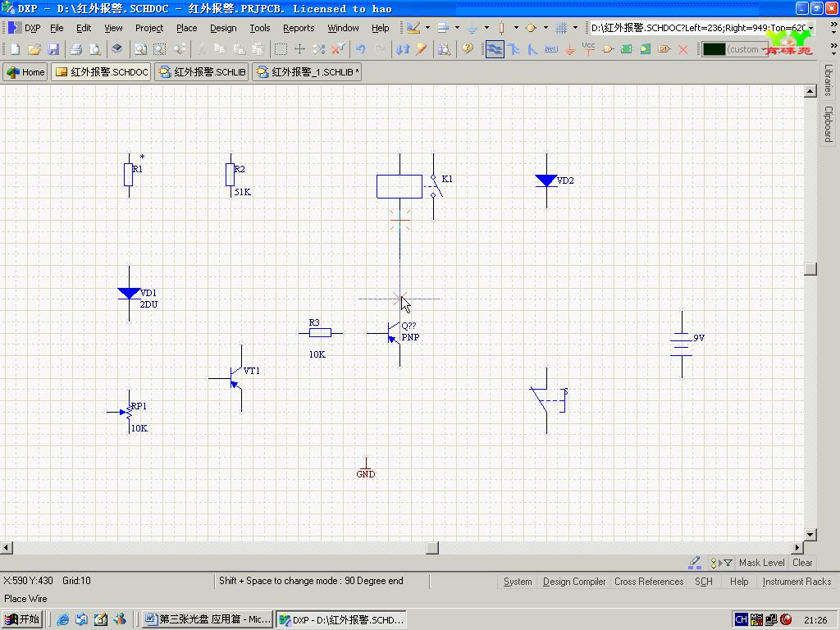The width and height of the screenshot is (840, 630).
Task: Select the Place Bus Entry tool
Action: [532, 49]
